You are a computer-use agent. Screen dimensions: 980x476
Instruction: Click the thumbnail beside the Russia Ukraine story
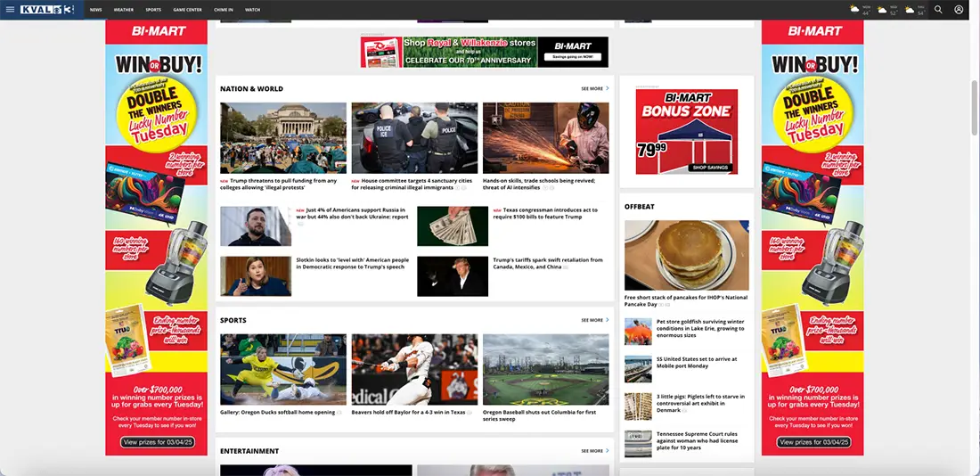[x=256, y=226]
